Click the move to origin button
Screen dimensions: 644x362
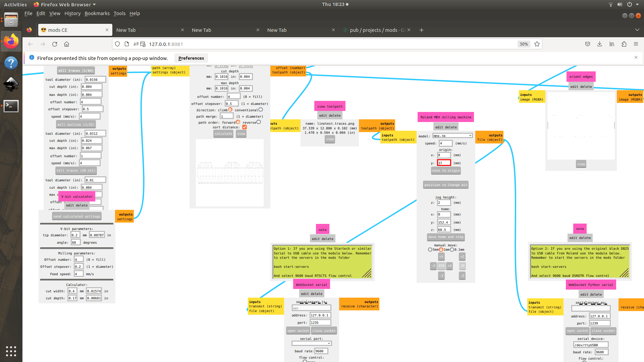click(446, 171)
